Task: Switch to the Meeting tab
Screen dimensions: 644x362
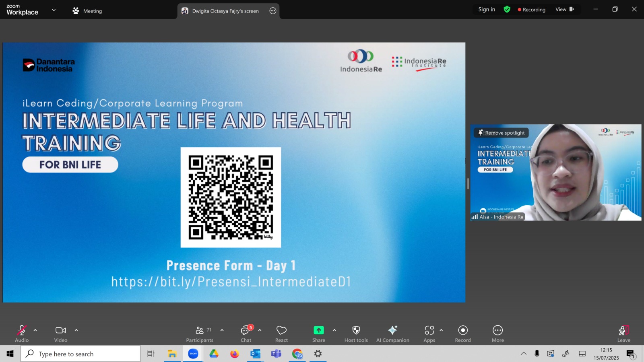Action: (87, 11)
